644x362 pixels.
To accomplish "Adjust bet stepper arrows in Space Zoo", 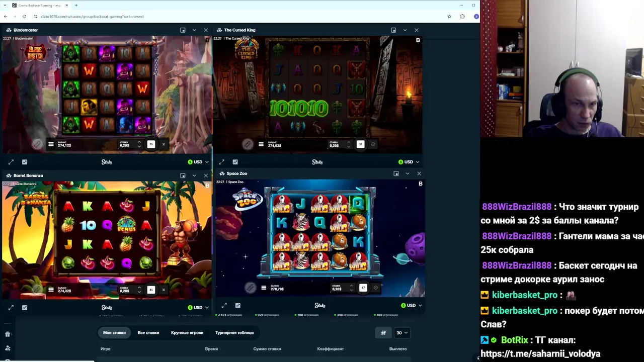I will (352, 288).
